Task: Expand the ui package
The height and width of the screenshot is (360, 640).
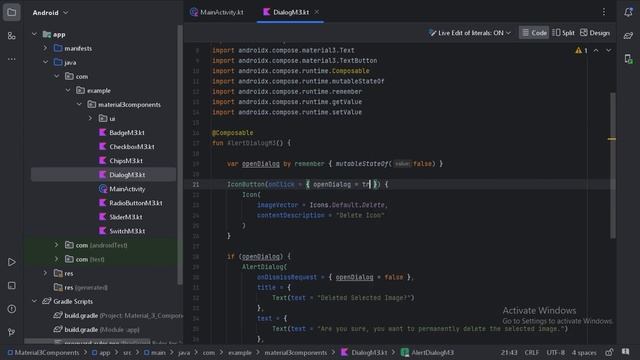Action: [x=90, y=118]
